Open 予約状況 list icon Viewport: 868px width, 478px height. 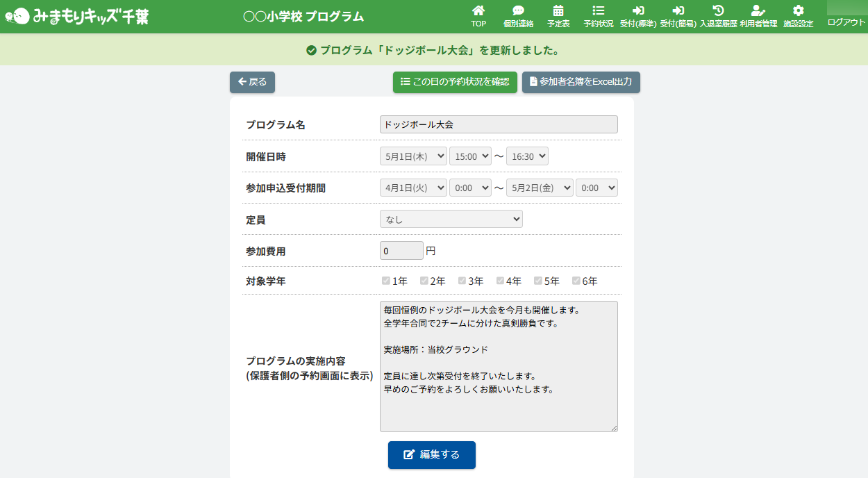click(x=598, y=11)
